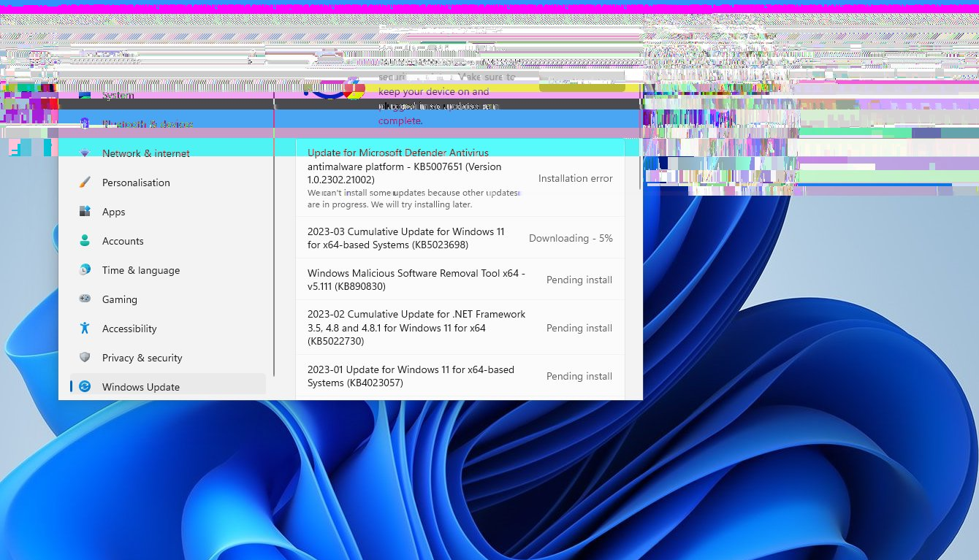Open the System settings category
This screenshot has width=979, height=560.
[118, 96]
